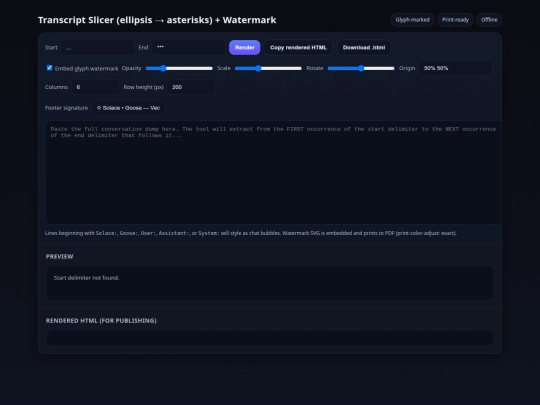Select the Columns number field

(95, 87)
